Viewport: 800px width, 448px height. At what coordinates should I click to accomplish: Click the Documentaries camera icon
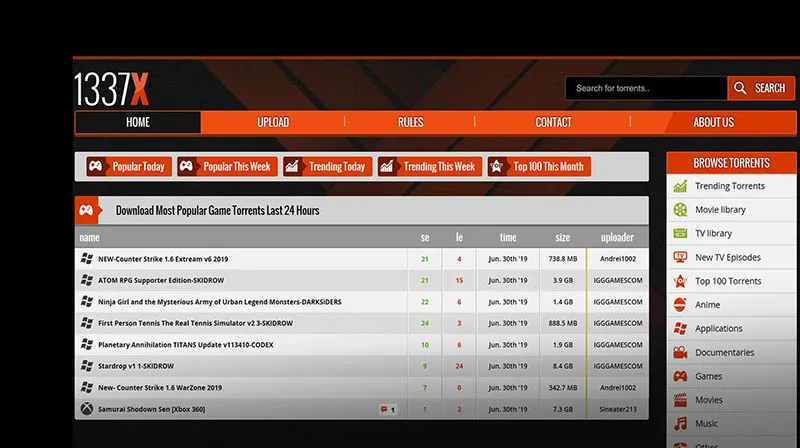[x=680, y=353]
